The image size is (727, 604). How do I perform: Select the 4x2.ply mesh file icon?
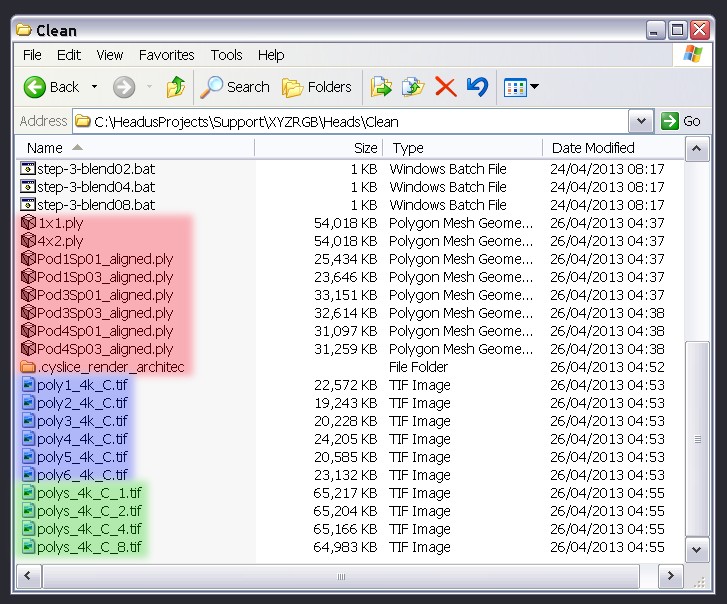coord(28,241)
